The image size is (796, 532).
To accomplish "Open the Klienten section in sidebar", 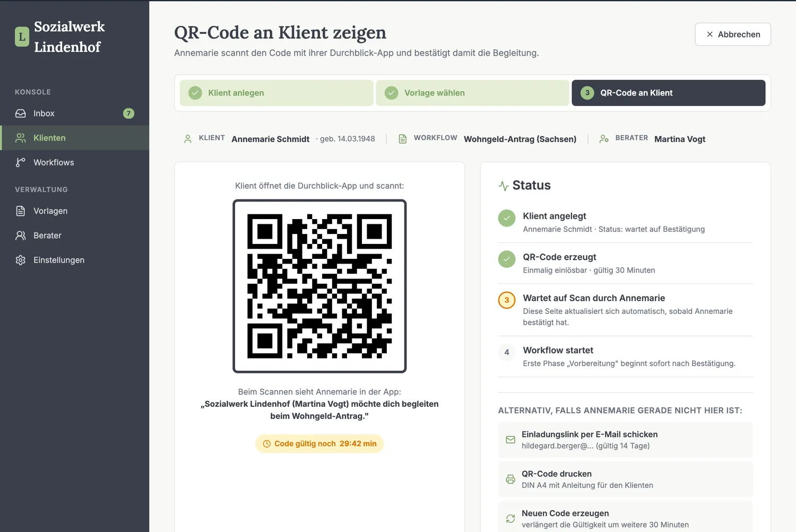I will coord(75,138).
